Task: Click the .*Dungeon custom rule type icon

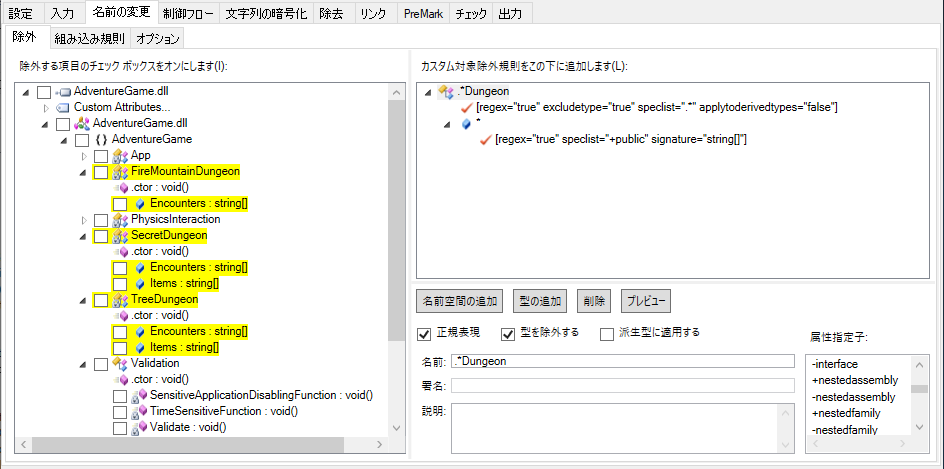Action: [x=446, y=92]
